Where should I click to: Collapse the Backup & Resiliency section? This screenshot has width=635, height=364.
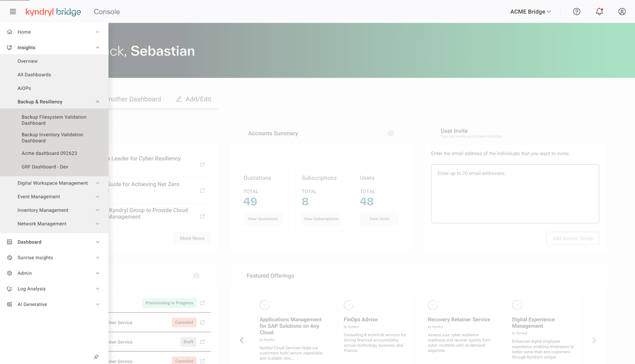54,102
